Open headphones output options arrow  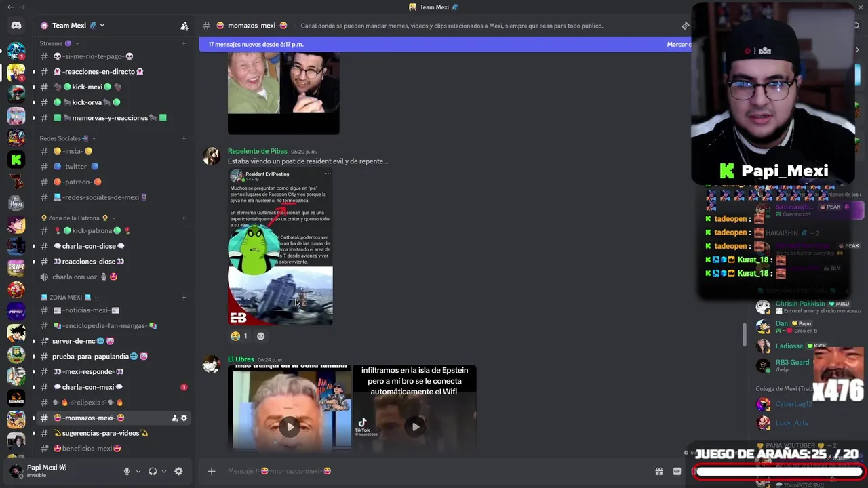[x=164, y=471]
